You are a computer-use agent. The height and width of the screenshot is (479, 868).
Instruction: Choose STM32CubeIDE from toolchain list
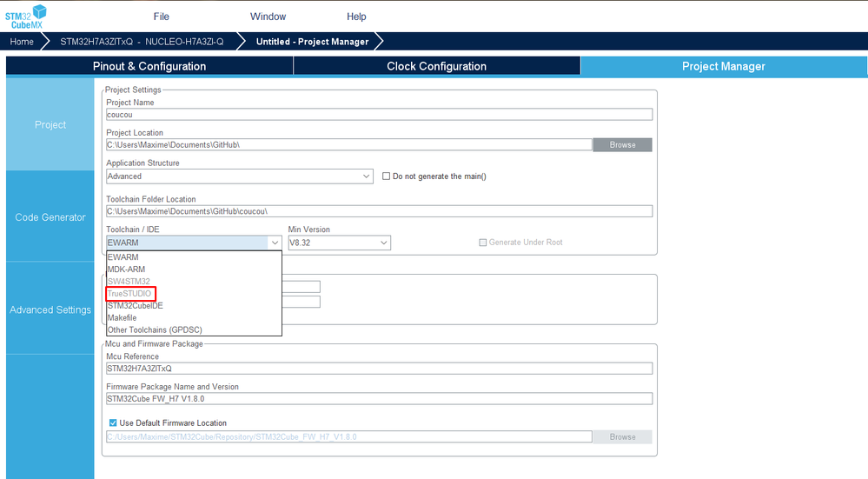[x=195, y=306]
